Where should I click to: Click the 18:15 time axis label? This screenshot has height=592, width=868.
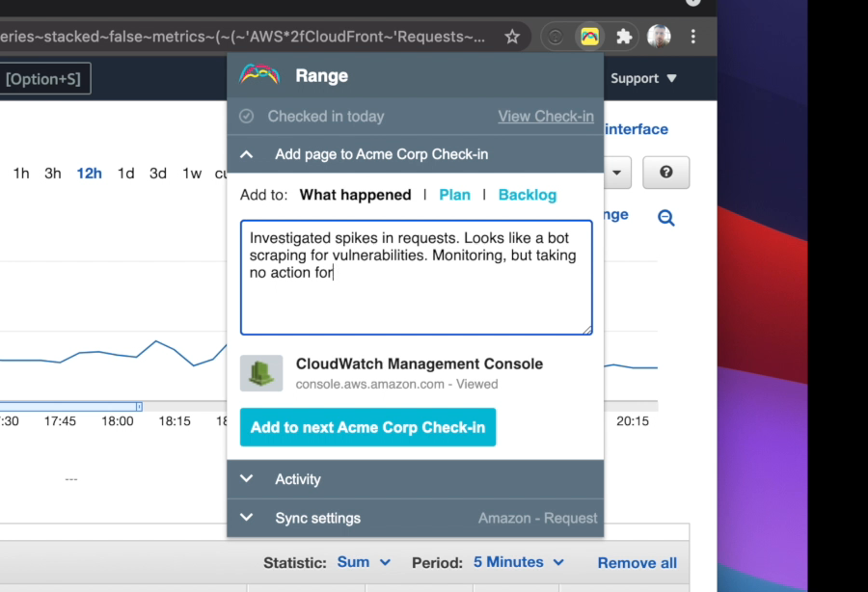click(175, 421)
